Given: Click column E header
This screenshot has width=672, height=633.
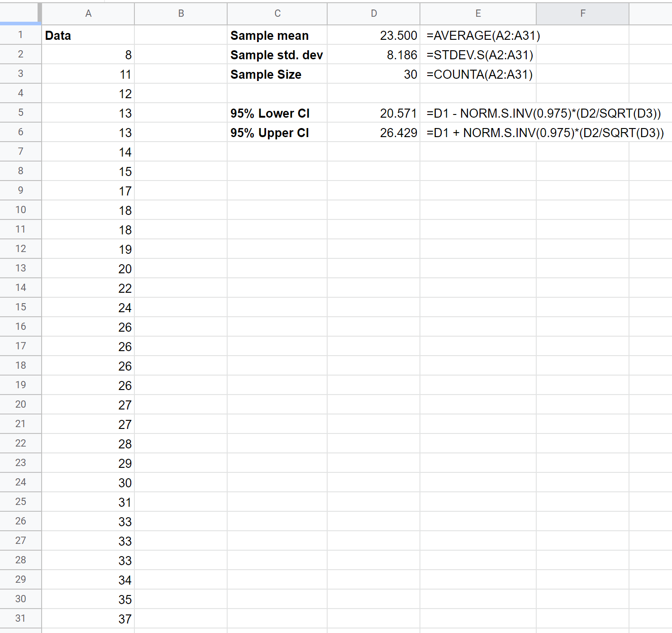Looking at the screenshot, I should [478, 14].
